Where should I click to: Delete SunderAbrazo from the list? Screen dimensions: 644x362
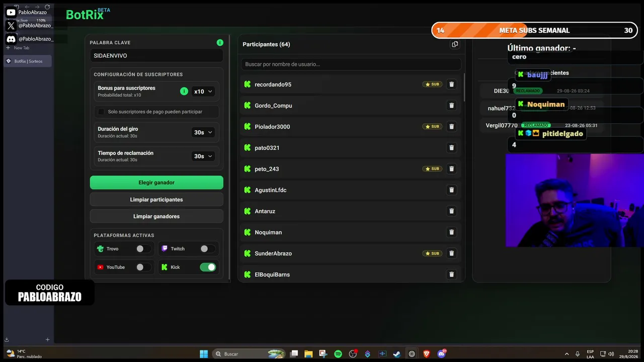click(451, 253)
